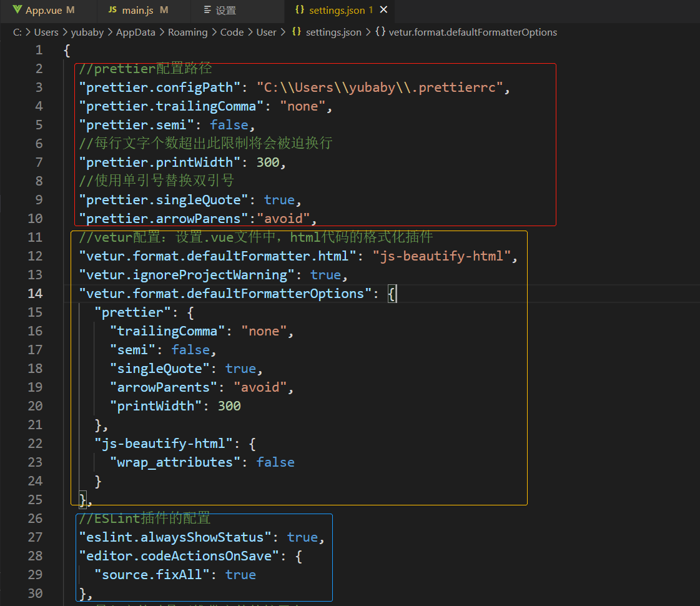Open the Code breadcrumb folder
The image size is (700, 606).
pos(232,32)
